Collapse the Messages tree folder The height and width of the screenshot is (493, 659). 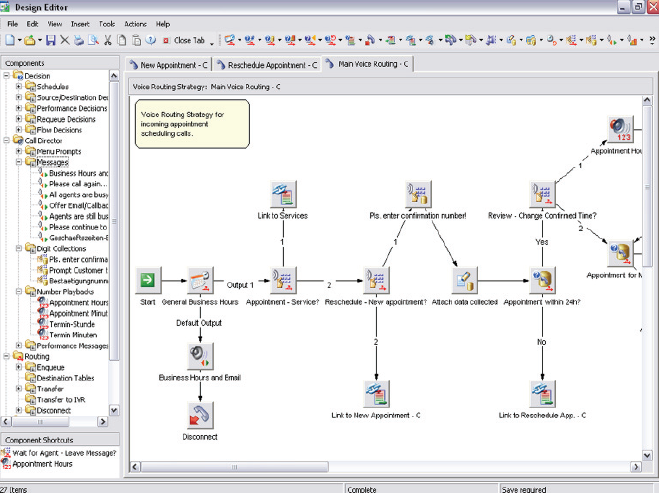[x=18, y=162]
